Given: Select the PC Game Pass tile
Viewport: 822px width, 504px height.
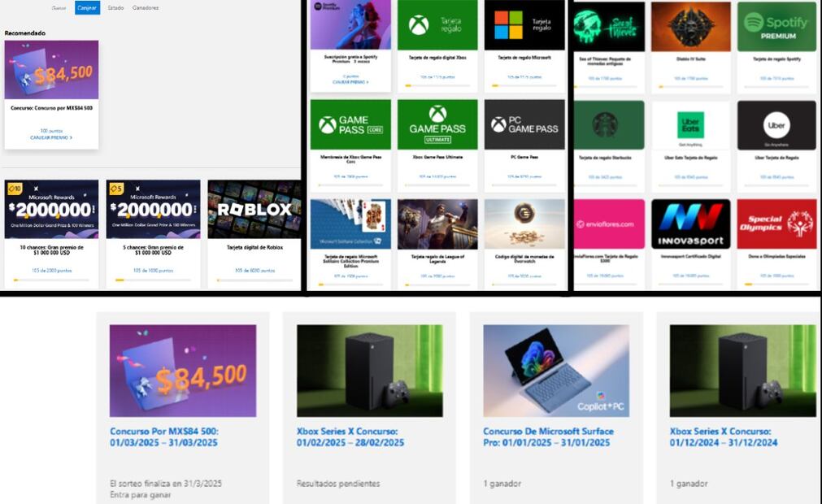Looking at the screenshot, I should (524, 124).
